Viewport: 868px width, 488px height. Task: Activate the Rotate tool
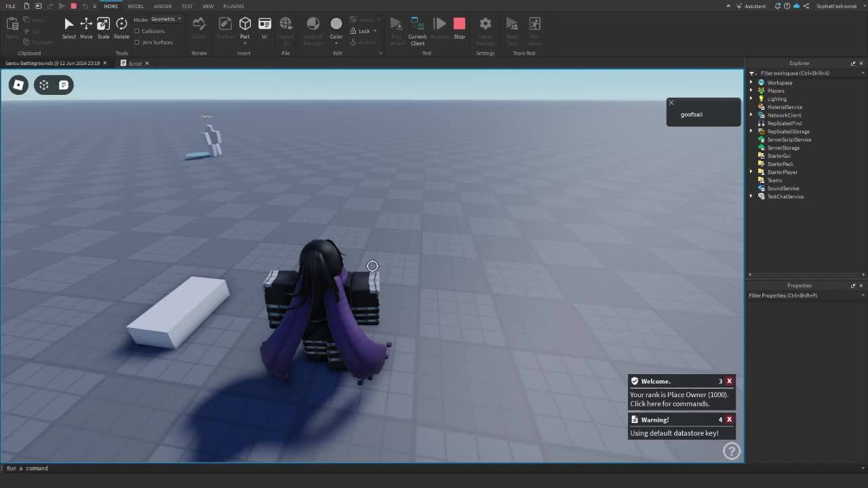point(121,28)
